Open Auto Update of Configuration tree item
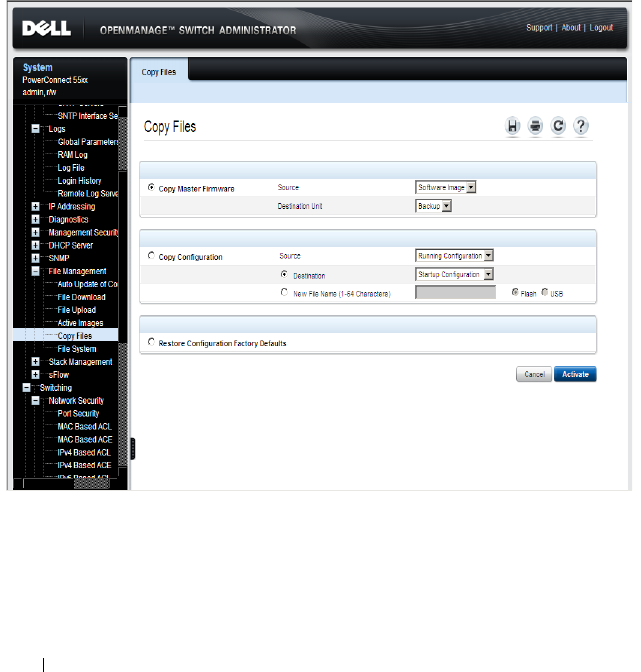This screenshot has width=641, height=672. [87, 284]
